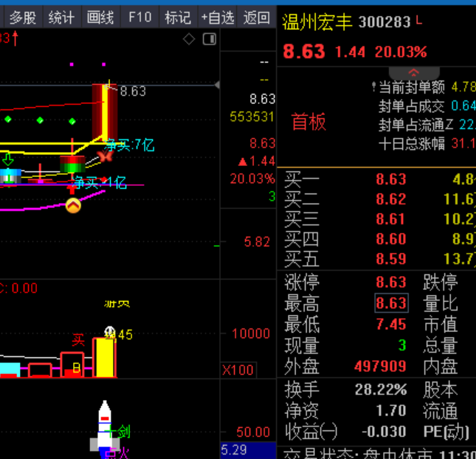Click 买二 price 8.62

tap(391, 199)
